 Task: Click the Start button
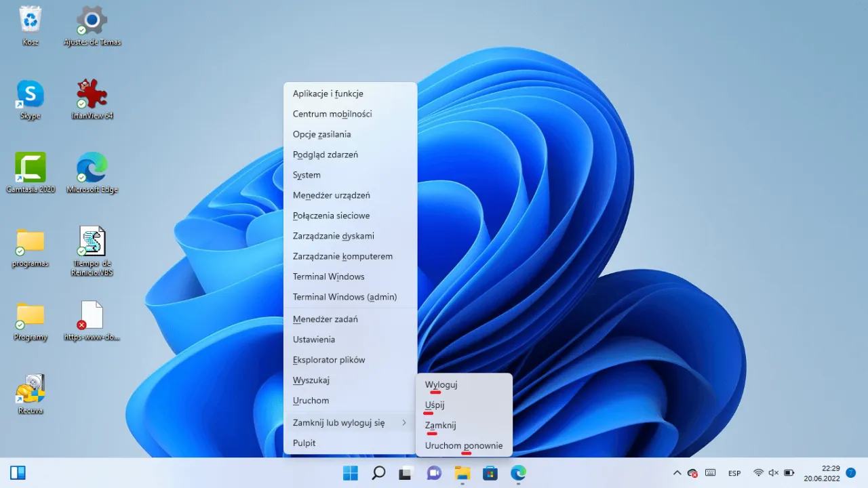pyautogui.click(x=350, y=472)
